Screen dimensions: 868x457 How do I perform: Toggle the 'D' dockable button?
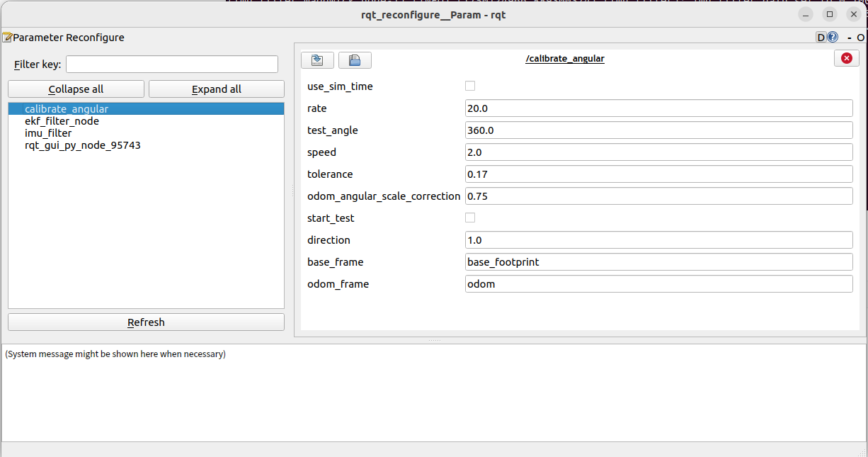point(821,38)
